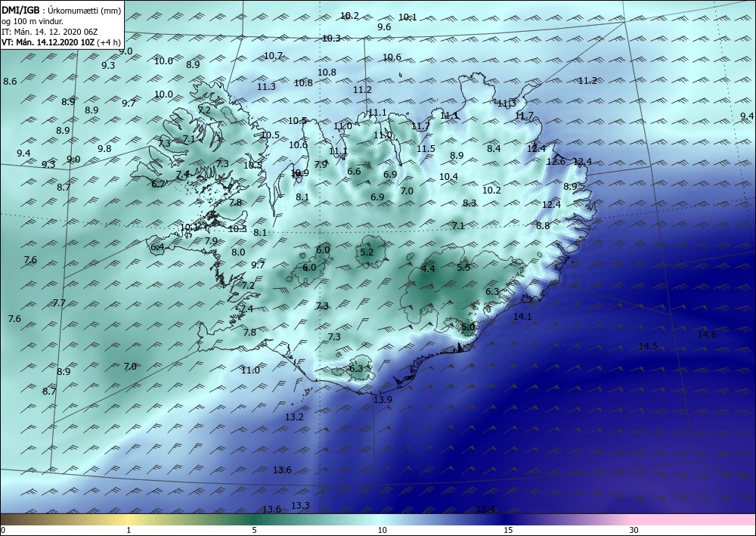Image resolution: width=756 pixels, height=536 pixels.
Task: Click the map value 6.7
Action: tap(158, 184)
